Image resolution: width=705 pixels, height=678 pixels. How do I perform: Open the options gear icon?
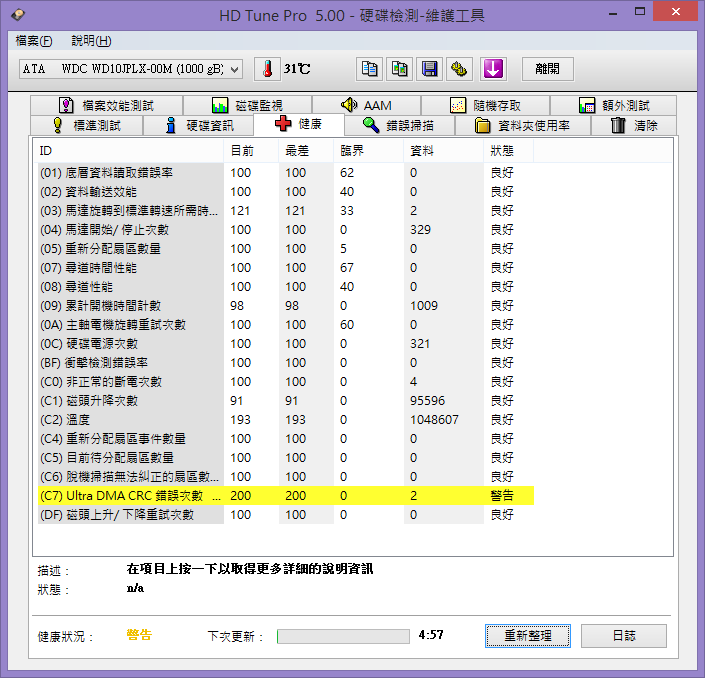460,69
